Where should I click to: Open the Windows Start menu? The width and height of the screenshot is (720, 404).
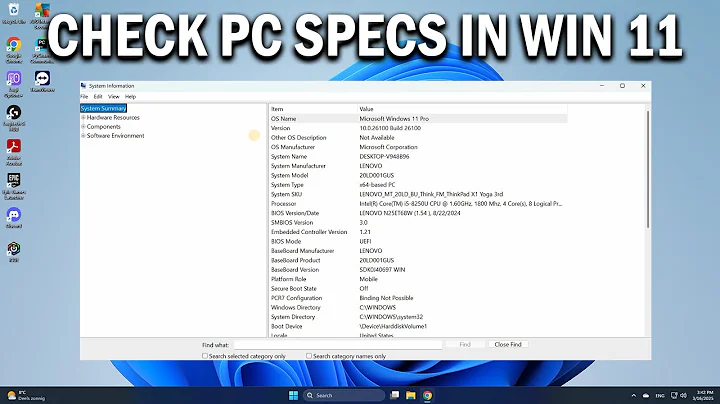click(293, 395)
